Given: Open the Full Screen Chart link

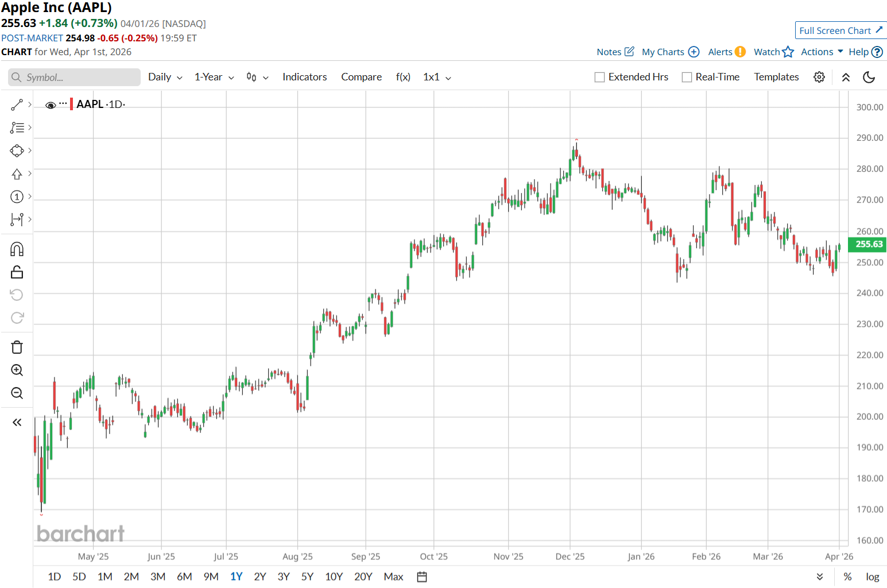Looking at the screenshot, I should click(840, 30).
